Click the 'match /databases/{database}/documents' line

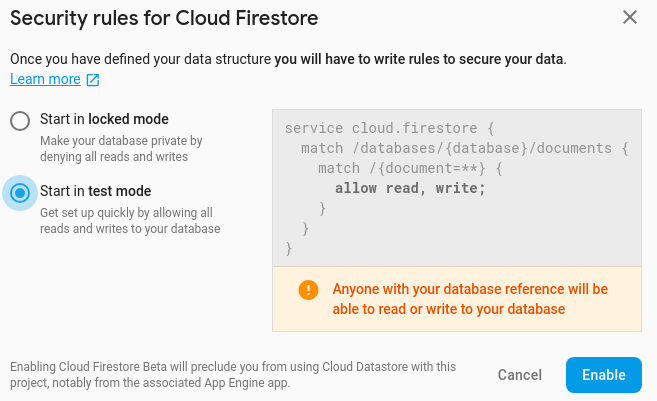[465, 148]
